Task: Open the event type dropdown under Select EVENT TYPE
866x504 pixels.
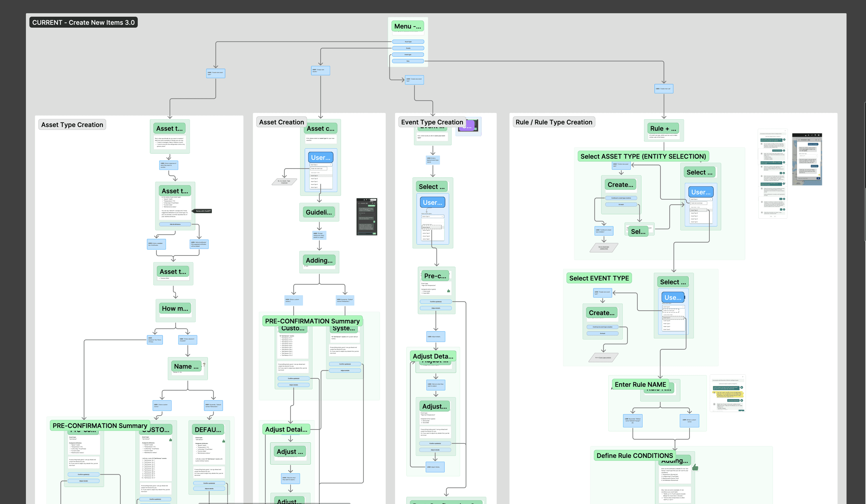Action: point(673,307)
